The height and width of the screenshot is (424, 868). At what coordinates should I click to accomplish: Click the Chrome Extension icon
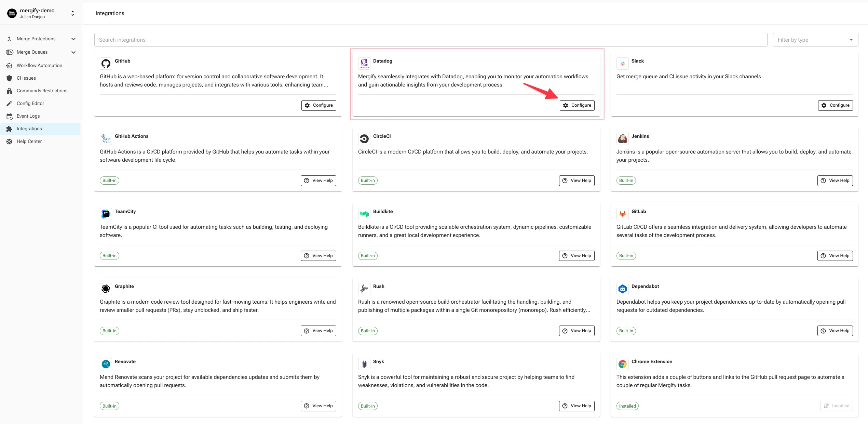click(x=622, y=364)
